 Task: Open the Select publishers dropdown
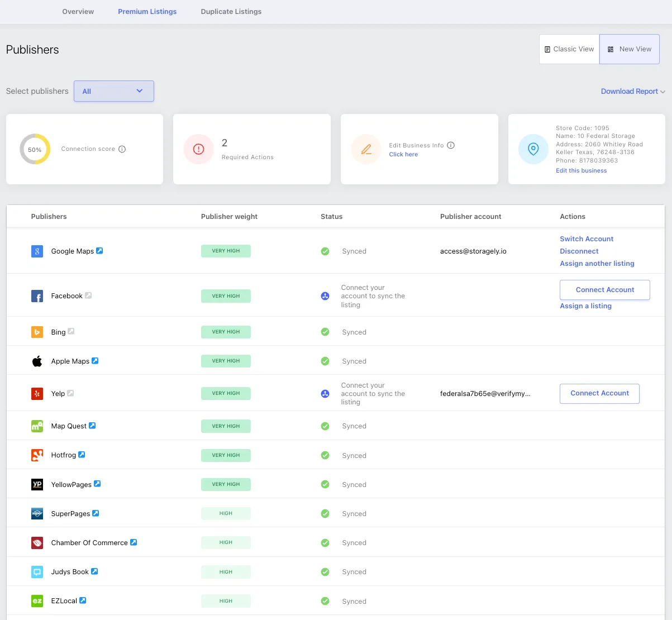114,91
